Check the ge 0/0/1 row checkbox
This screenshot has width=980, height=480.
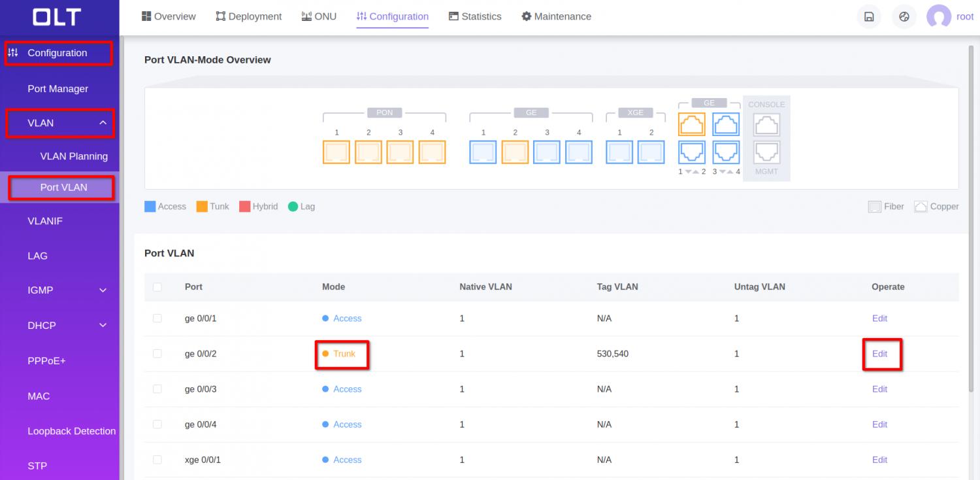157,318
